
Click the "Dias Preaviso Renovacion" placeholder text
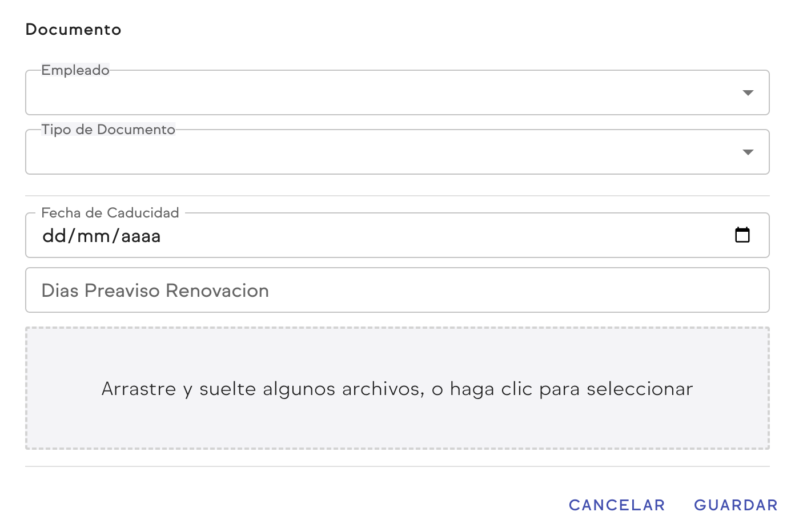[155, 291]
